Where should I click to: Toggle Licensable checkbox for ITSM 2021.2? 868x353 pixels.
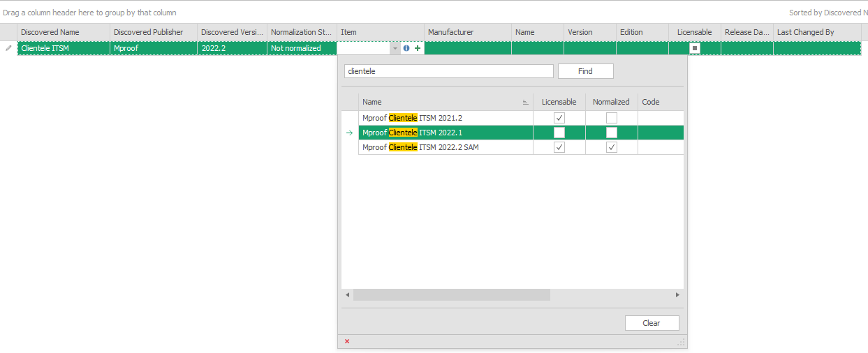pyautogui.click(x=559, y=118)
